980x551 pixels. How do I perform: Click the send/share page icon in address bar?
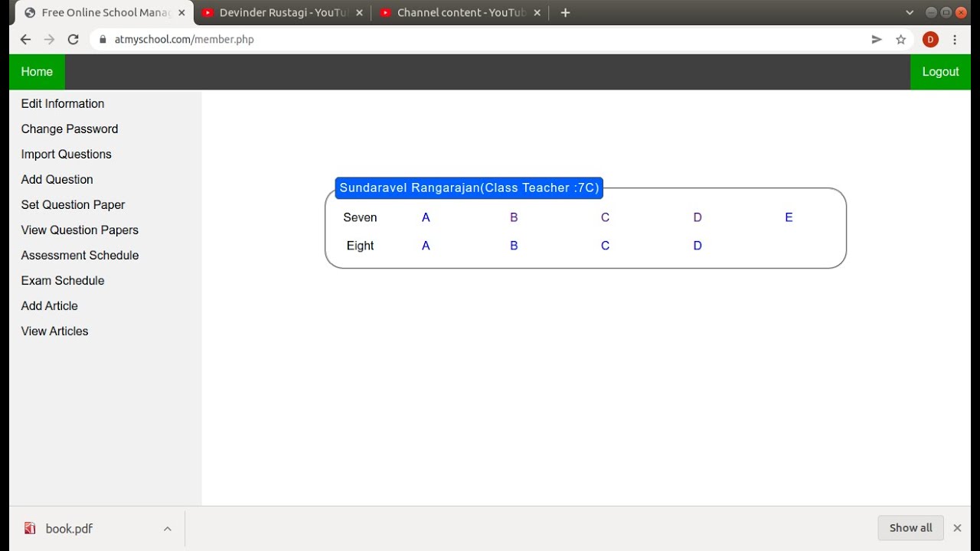tap(877, 40)
